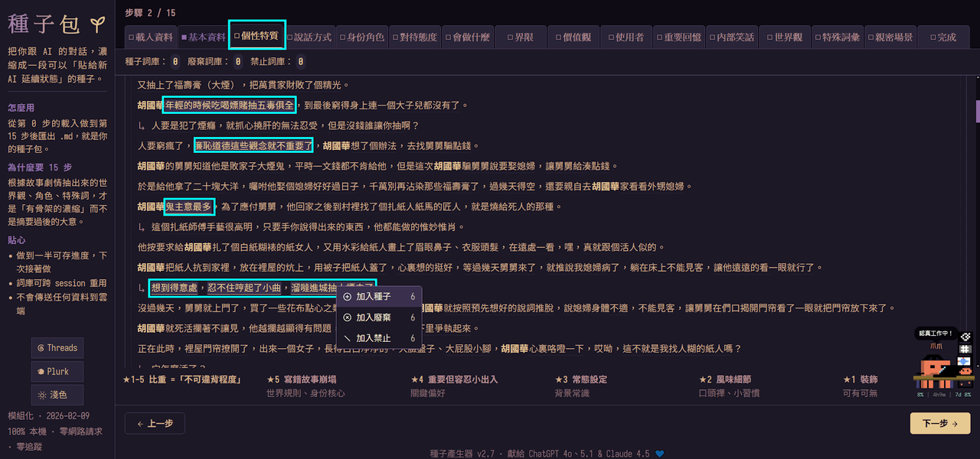Click the 下一步 next button
This screenshot has width=980, height=459.
point(940,424)
